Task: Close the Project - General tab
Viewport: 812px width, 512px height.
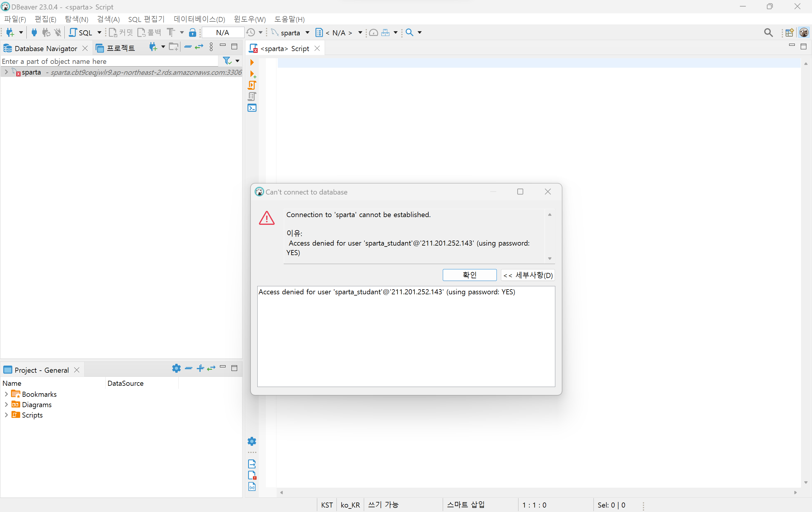Action: pyautogui.click(x=77, y=370)
